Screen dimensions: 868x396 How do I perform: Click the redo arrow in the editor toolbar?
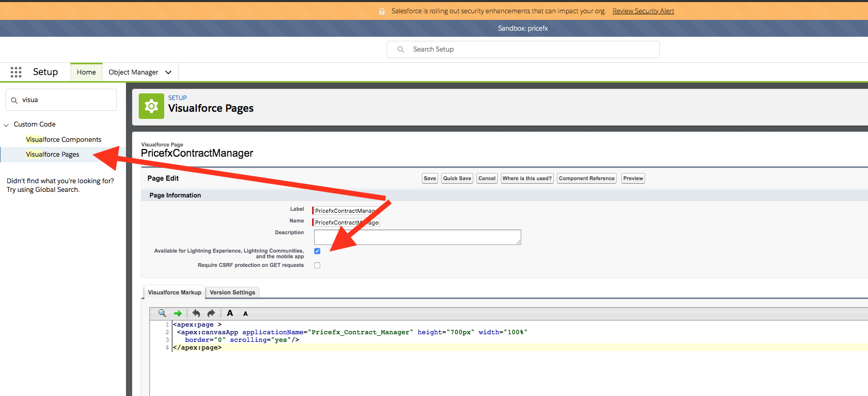point(211,313)
